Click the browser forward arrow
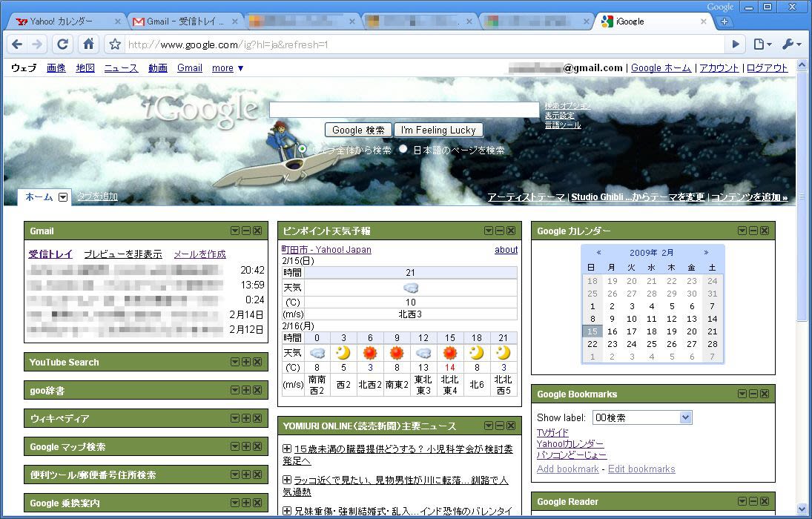Viewport: 812px width, 519px height. [x=37, y=44]
